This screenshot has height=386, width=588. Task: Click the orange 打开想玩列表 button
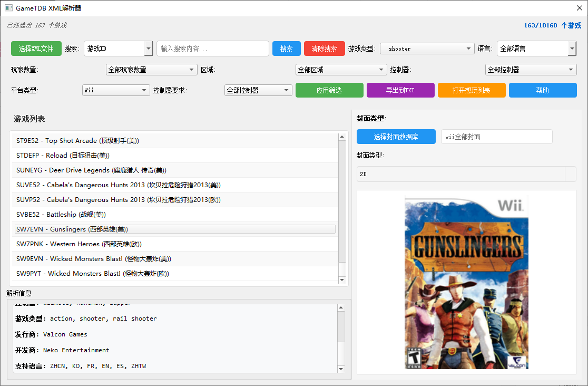point(472,90)
